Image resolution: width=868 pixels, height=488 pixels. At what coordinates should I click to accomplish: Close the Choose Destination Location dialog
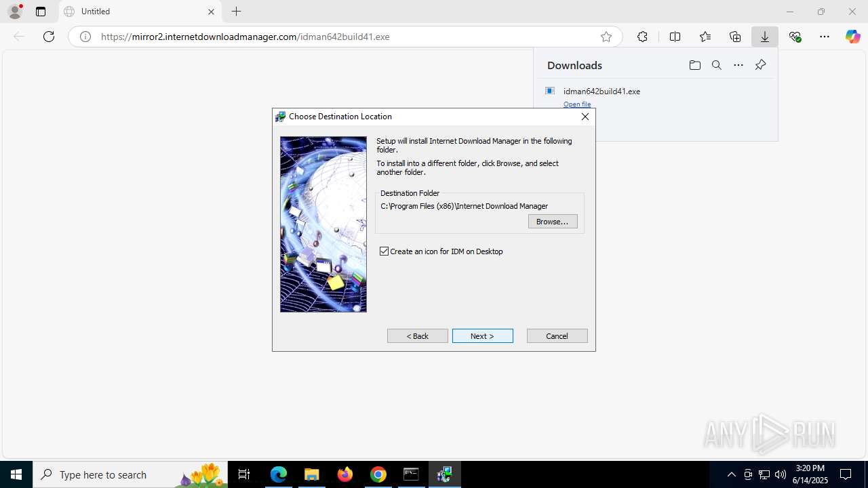[x=585, y=117]
